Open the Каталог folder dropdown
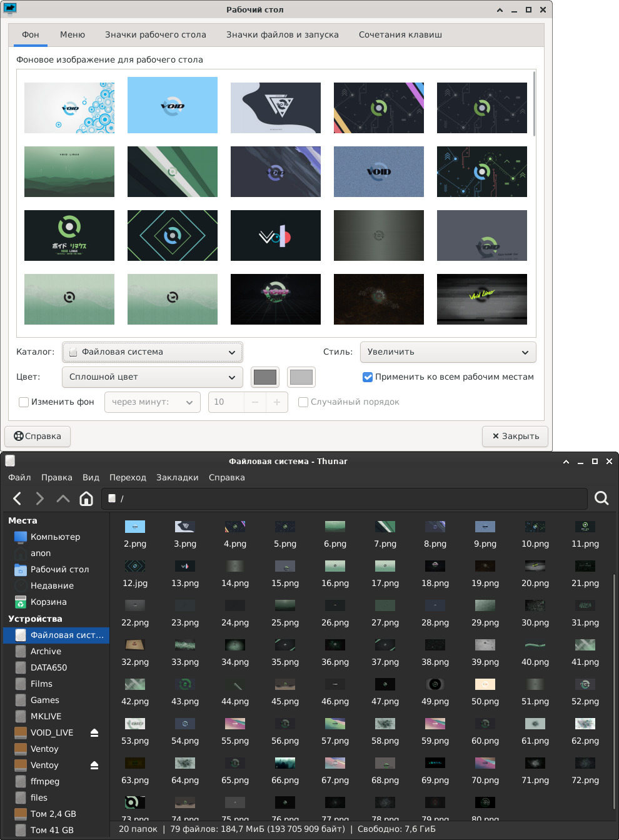Viewport: 619px width, 840px height. coord(152,352)
